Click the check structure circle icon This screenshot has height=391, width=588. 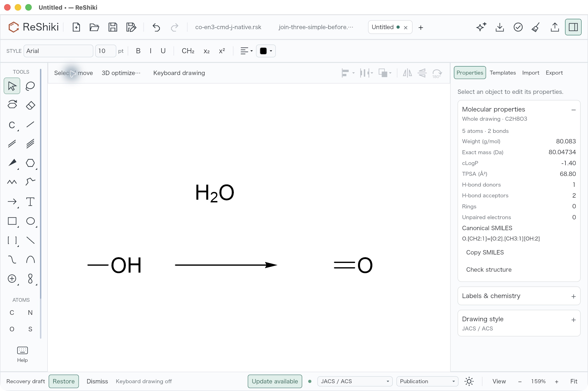pyautogui.click(x=518, y=27)
